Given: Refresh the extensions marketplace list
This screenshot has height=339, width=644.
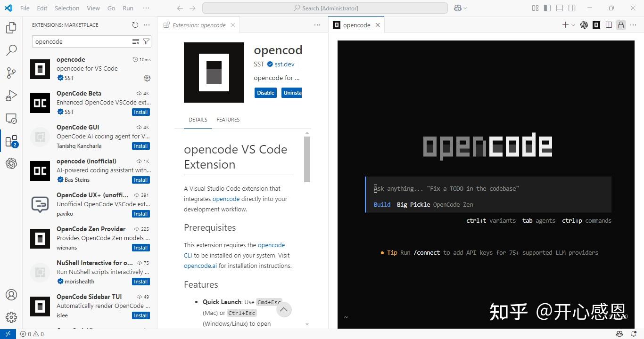Looking at the screenshot, I should (x=135, y=25).
